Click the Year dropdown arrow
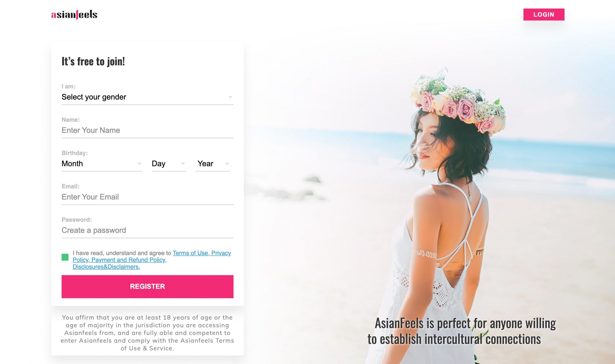 [x=227, y=164]
